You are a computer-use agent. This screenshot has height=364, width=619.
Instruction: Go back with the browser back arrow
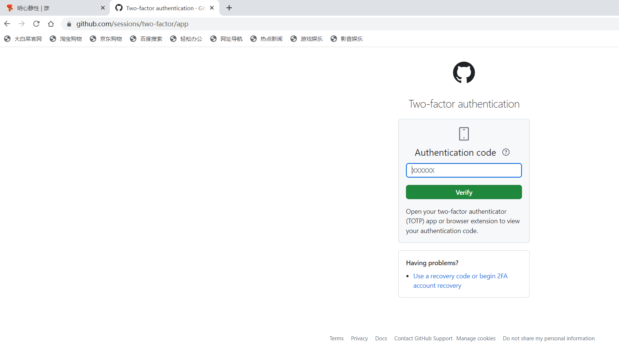[x=7, y=24]
